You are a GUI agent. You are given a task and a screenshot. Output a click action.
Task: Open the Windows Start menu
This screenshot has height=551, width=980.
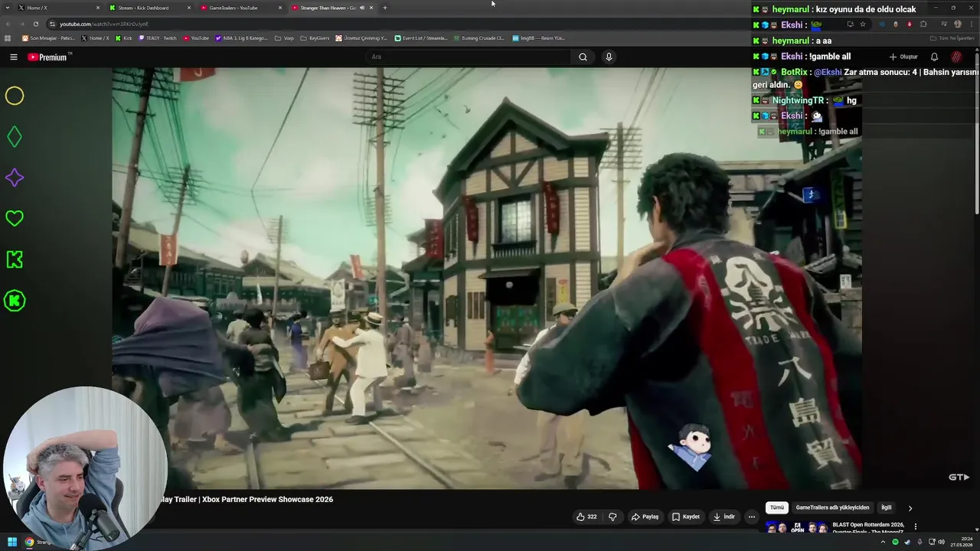(11, 542)
